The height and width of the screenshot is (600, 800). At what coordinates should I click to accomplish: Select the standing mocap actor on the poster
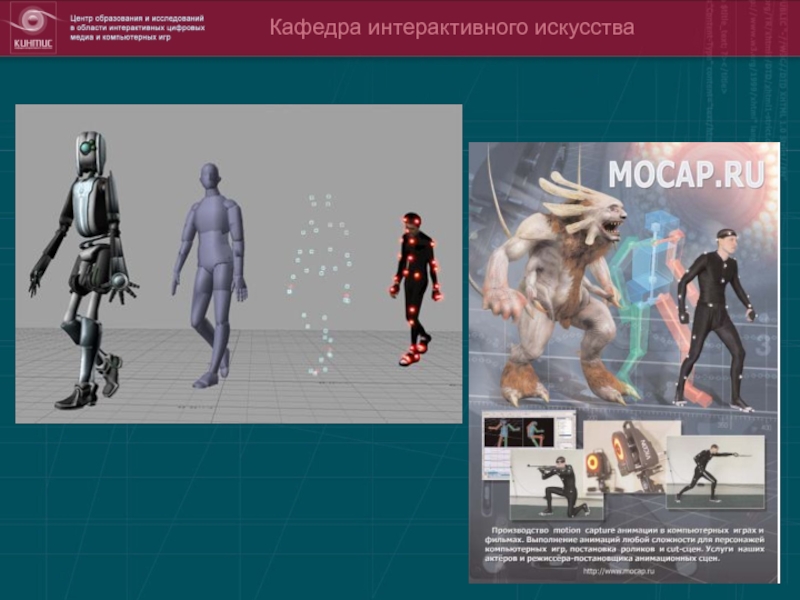click(717, 319)
